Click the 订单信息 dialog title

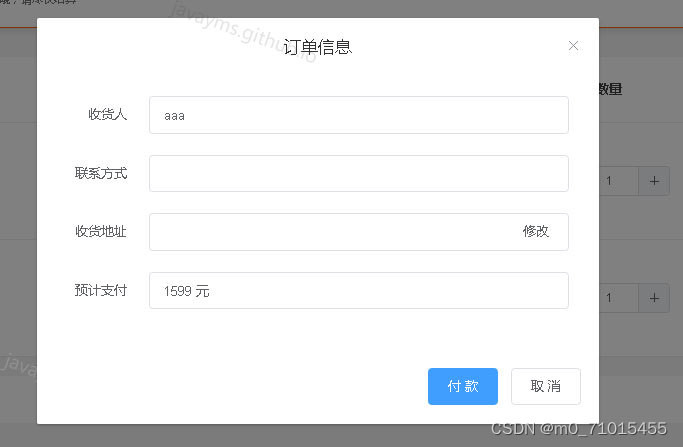point(318,47)
